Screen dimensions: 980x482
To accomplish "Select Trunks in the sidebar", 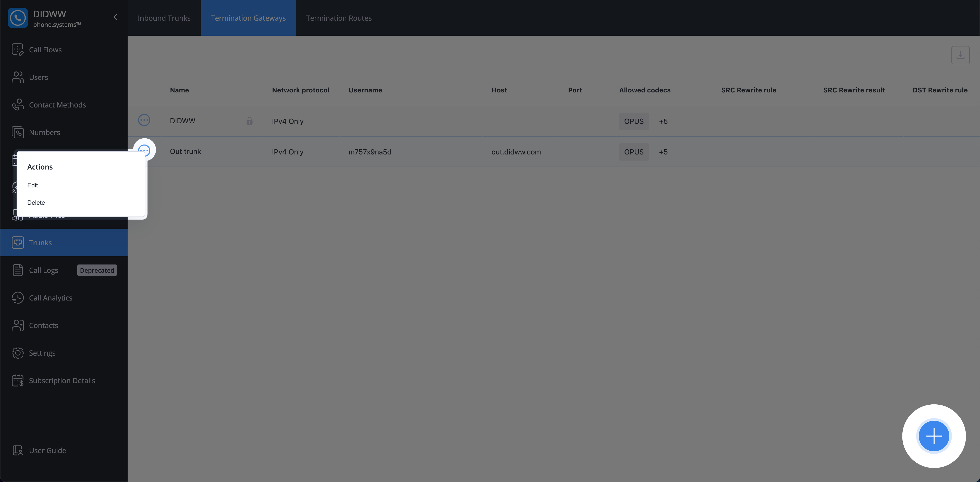I will coord(64,242).
